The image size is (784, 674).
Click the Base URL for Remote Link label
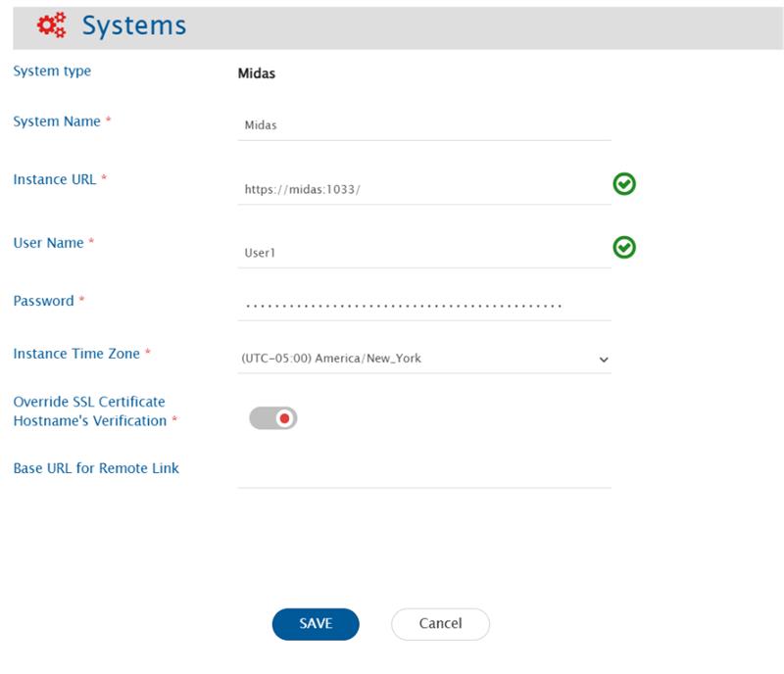point(96,468)
